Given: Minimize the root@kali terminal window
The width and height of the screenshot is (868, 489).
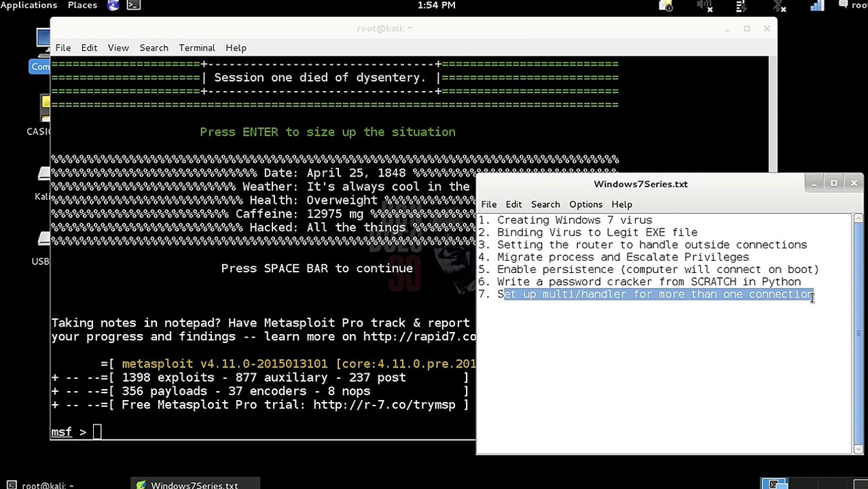Looking at the screenshot, I should [727, 29].
